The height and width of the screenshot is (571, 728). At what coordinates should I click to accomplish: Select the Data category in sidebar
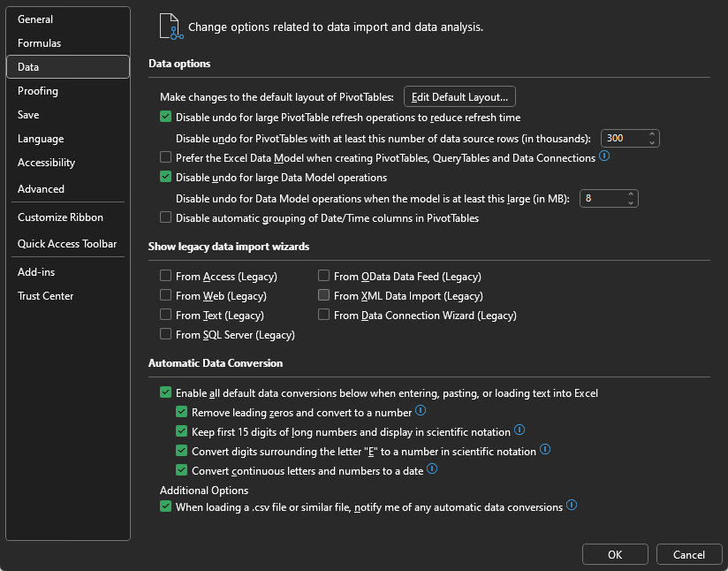[68, 67]
